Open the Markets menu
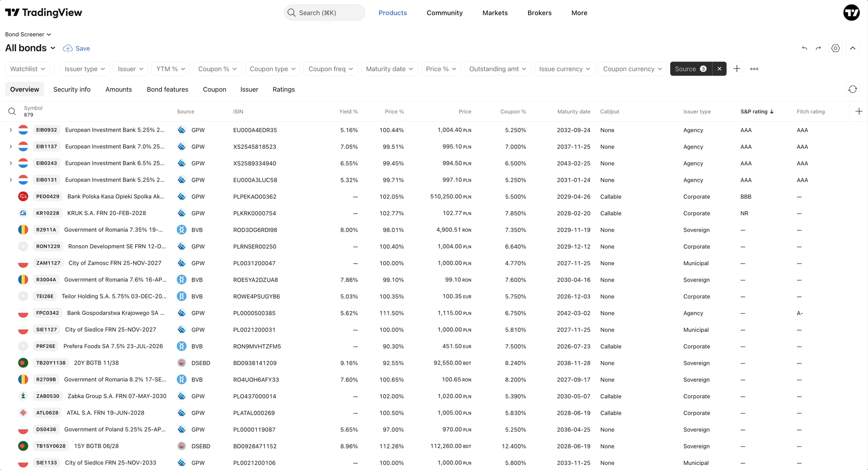The image size is (868, 470). (x=495, y=13)
